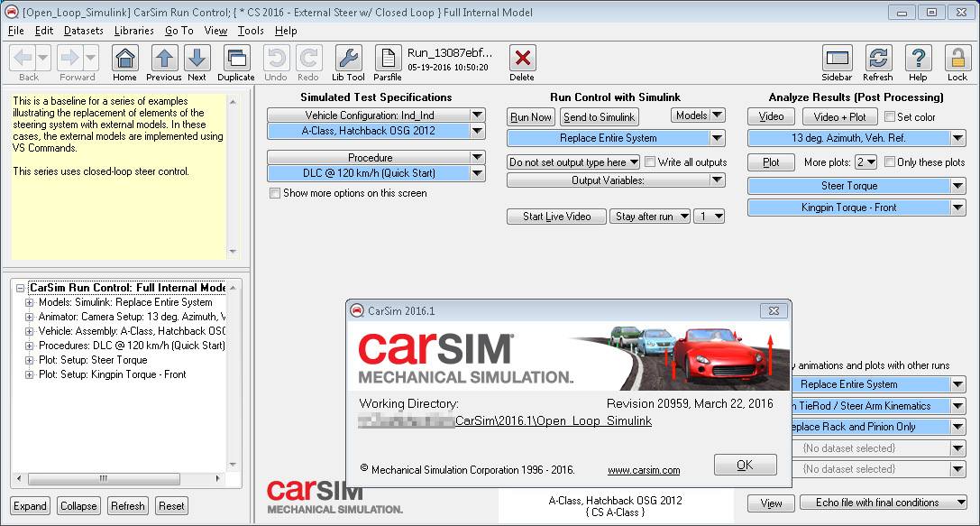Open the Go To menu
Screen dimensions: 980x526
tap(179, 31)
